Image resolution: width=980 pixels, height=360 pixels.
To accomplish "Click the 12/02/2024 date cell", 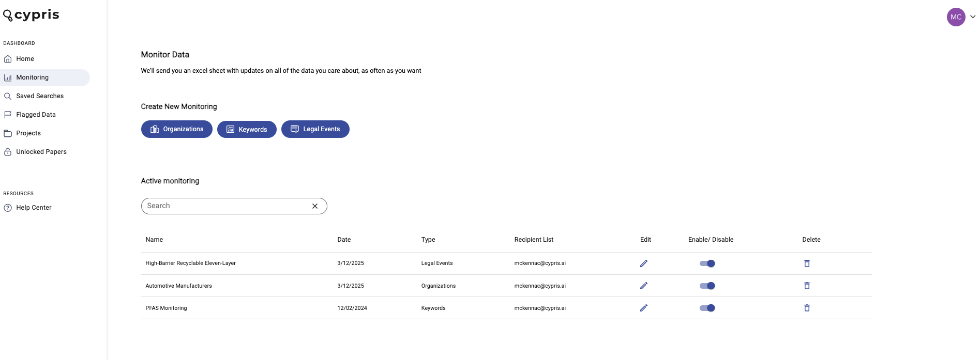I will pyautogui.click(x=352, y=308).
